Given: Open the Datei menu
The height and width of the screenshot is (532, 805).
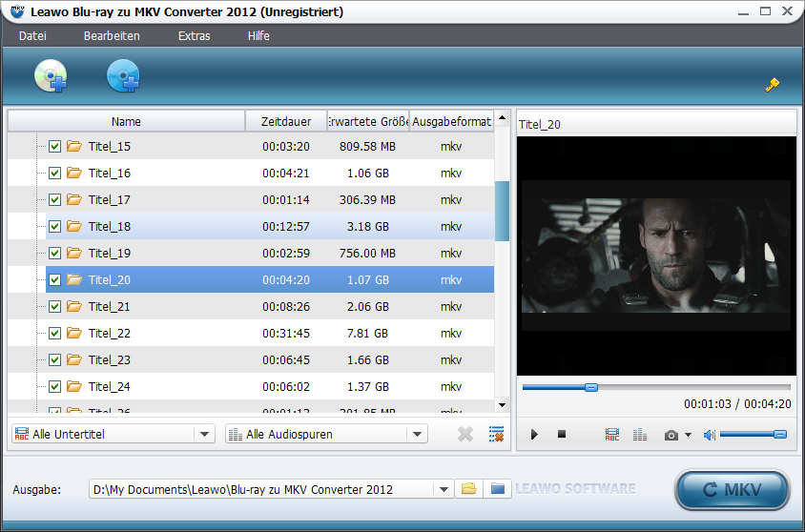Looking at the screenshot, I should [32, 36].
